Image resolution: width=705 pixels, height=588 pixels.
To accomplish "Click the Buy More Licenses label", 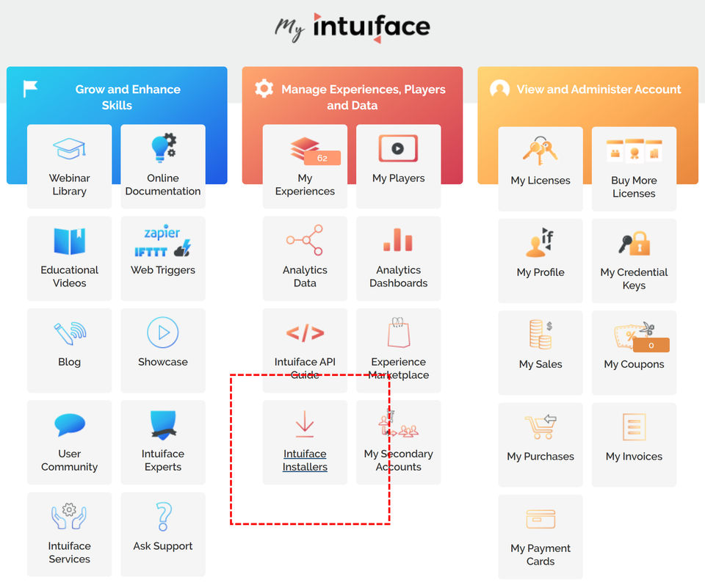I will point(634,187).
